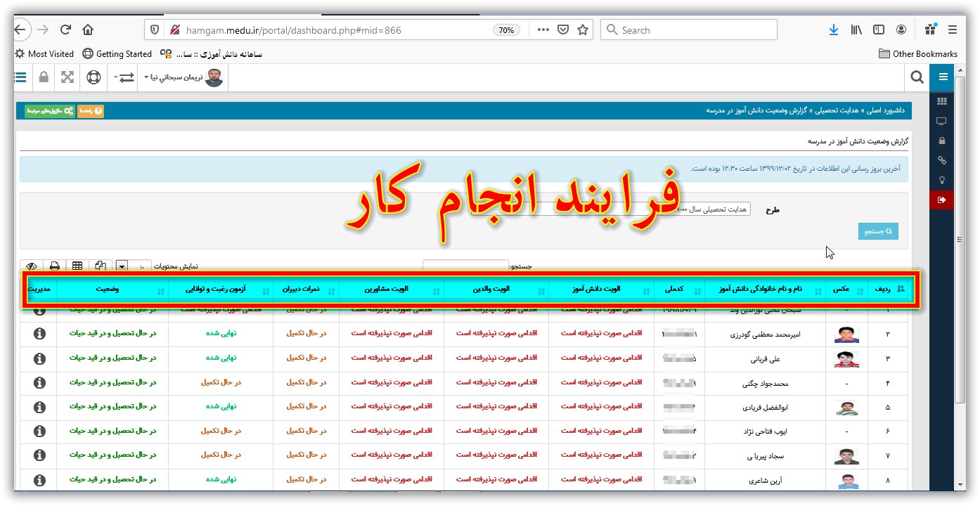980x506 pixels.
Task: Open the monitor icon in right sidebar
Action: click(942, 121)
